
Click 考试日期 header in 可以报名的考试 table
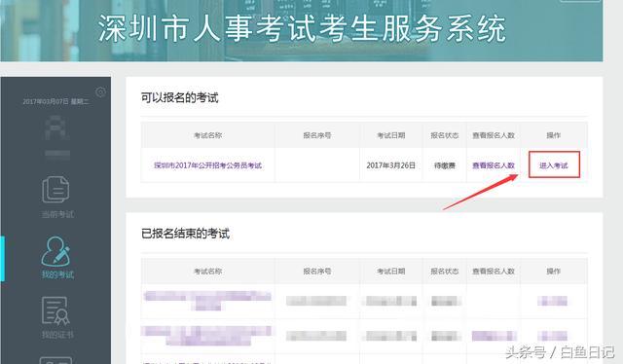pyautogui.click(x=391, y=135)
